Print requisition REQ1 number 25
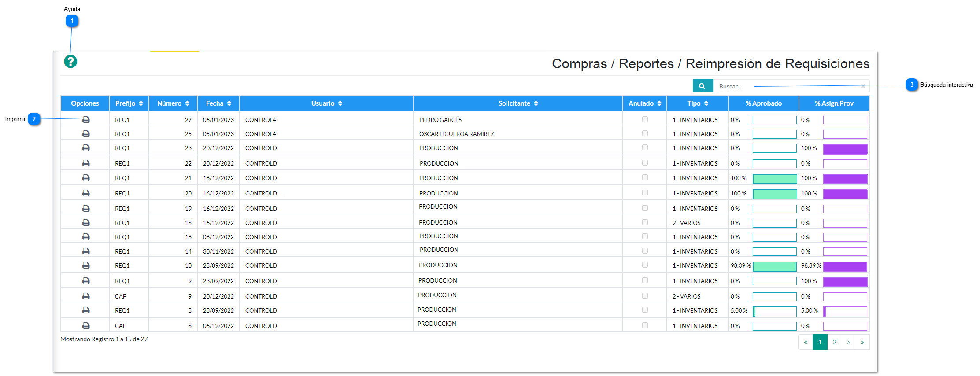The width and height of the screenshot is (980, 376). pos(86,134)
